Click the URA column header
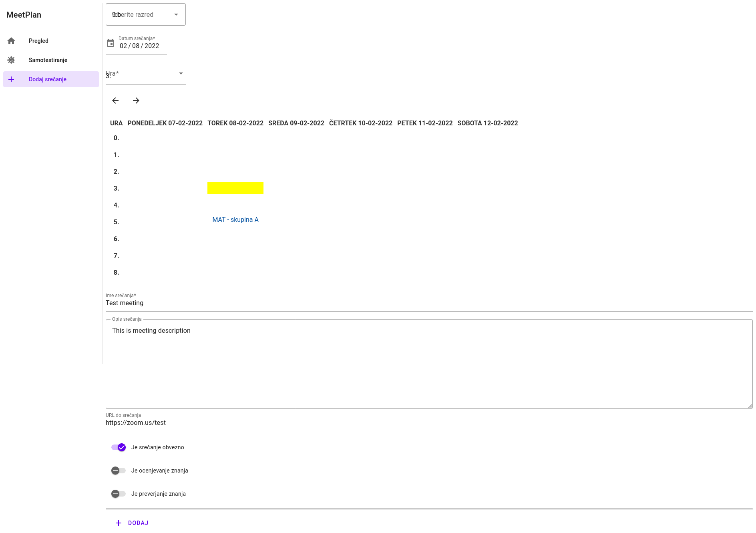Image resolution: width=756 pixels, height=533 pixels. coord(117,123)
